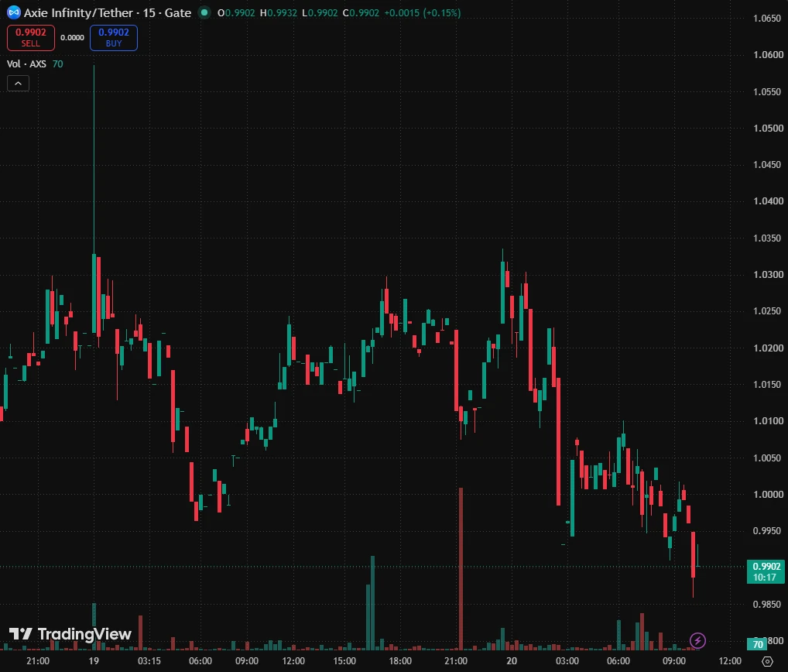Click the 20 date label on time axis

pyautogui.click(x=512, y=661)
